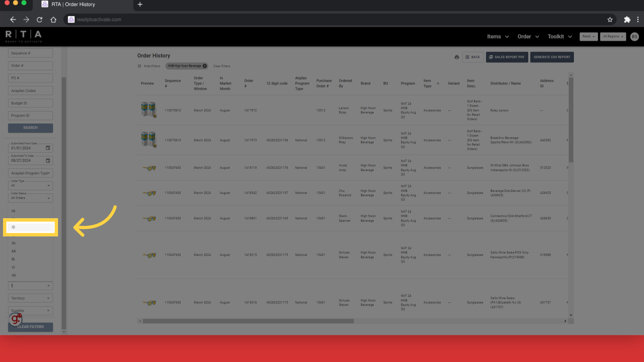Click the SEARCH button
Screen dimensions: 644x362
click(x=31, y=128)
